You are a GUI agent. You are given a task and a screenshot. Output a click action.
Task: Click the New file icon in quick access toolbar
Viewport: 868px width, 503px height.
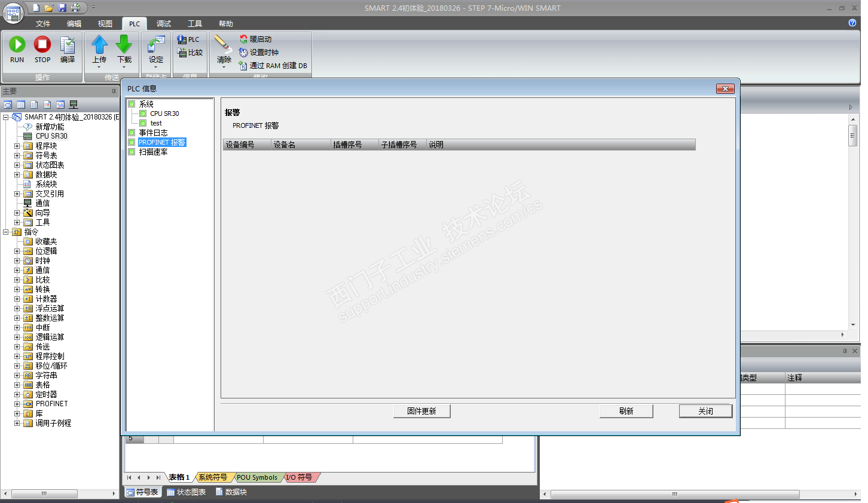(x=36, y=8)
